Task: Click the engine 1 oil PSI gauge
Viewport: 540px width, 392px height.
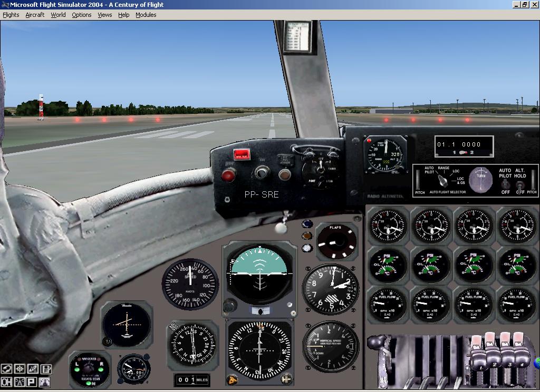Action: click(388, 265)
